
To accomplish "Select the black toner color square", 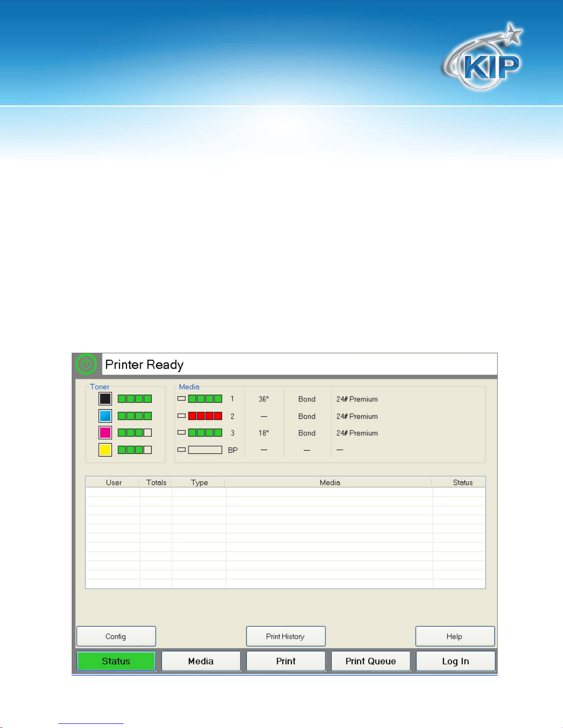I will tap(105, 399).
